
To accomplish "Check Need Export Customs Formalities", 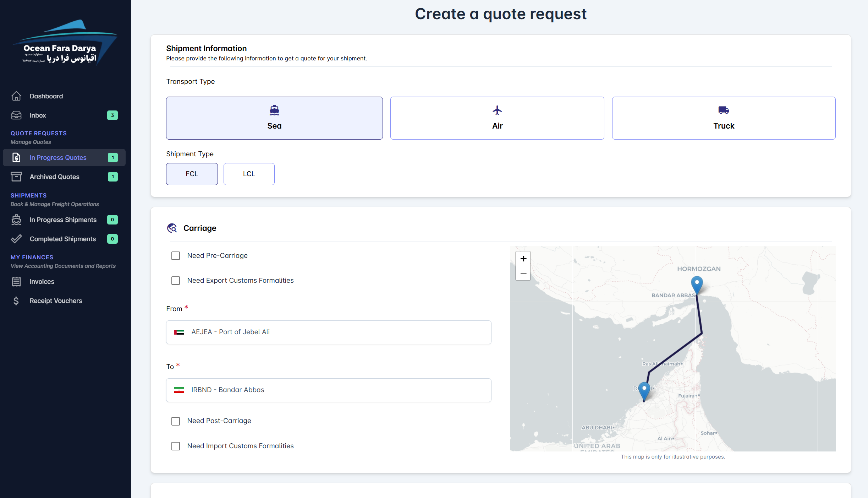I will (176, 281).
